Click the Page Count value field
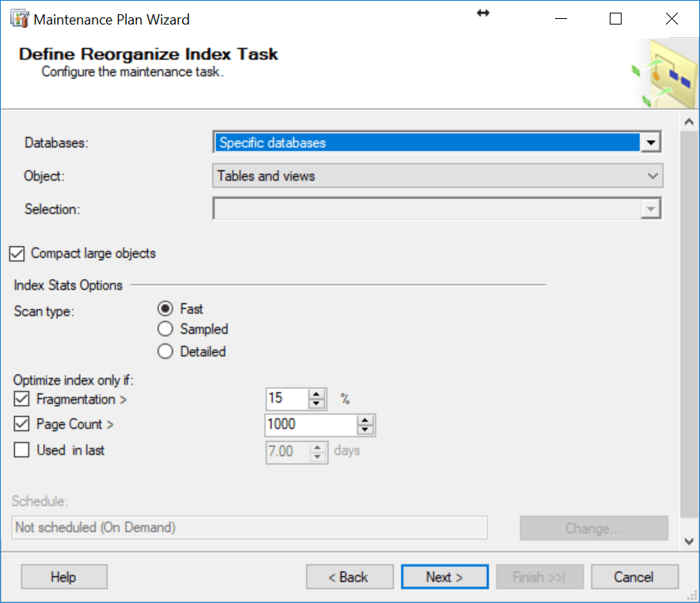Screen dimensions: 700x603 click(x=311, y=424)
